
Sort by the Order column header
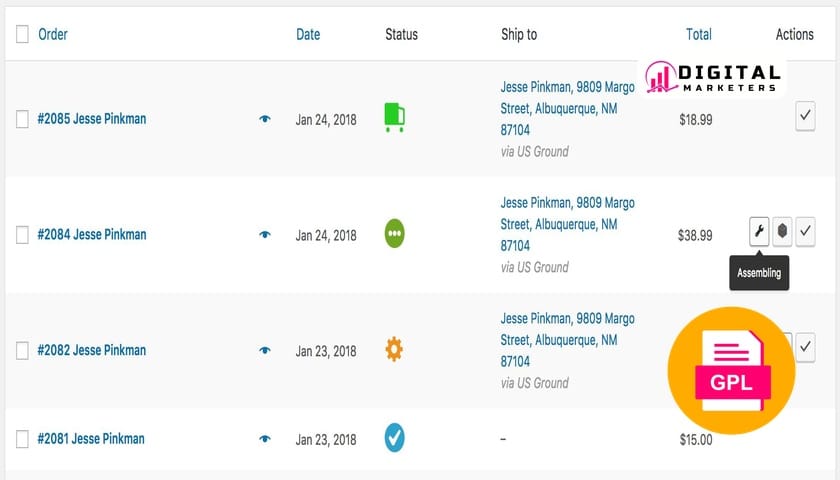52,34
